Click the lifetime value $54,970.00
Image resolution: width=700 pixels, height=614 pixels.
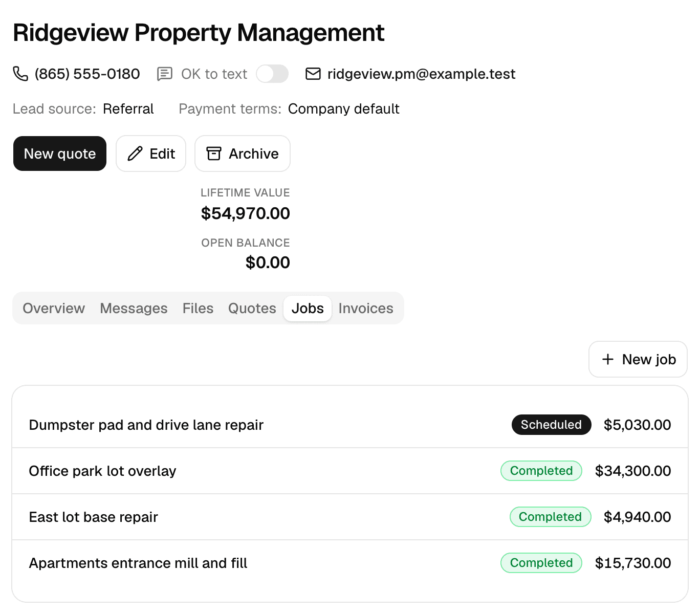point(246,213)
